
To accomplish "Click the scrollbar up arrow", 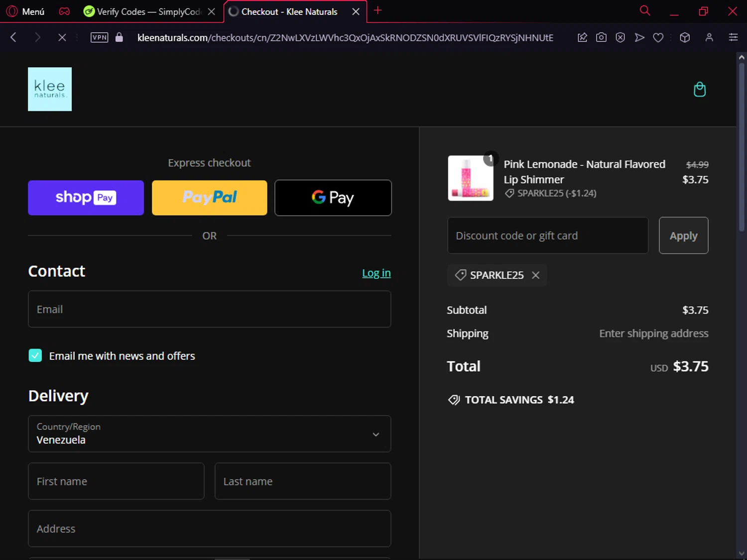I will [x=742, y=58].
